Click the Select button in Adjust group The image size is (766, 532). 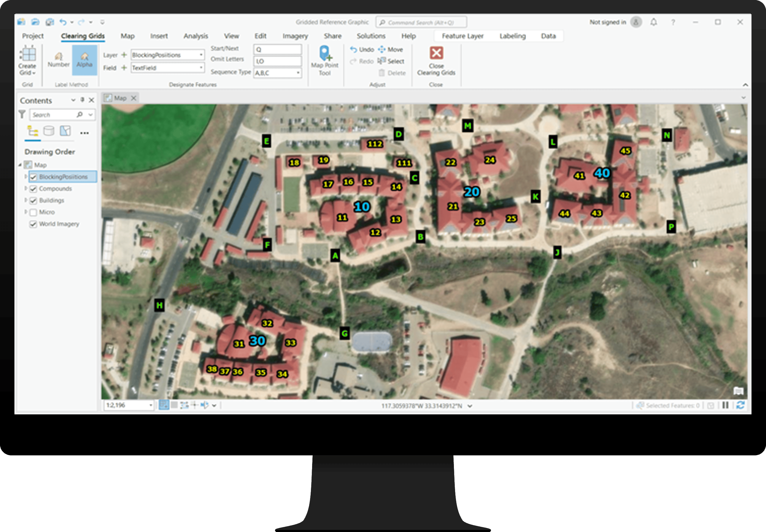(391, 61)
